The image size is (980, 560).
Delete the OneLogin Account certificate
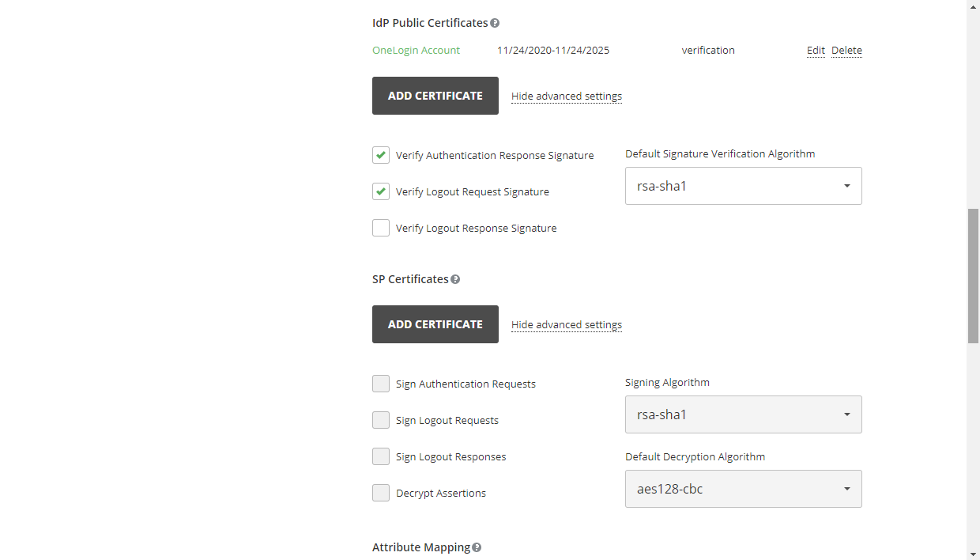coord(846,50)
